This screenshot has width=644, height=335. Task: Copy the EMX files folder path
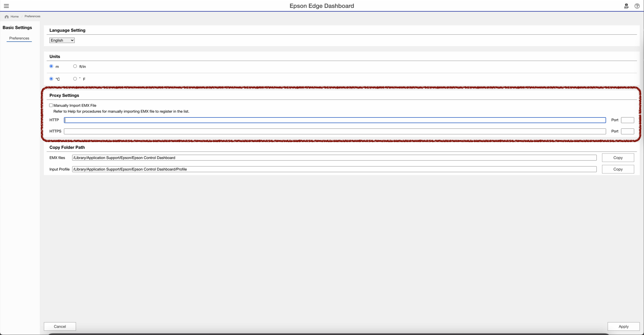(618, 158)
